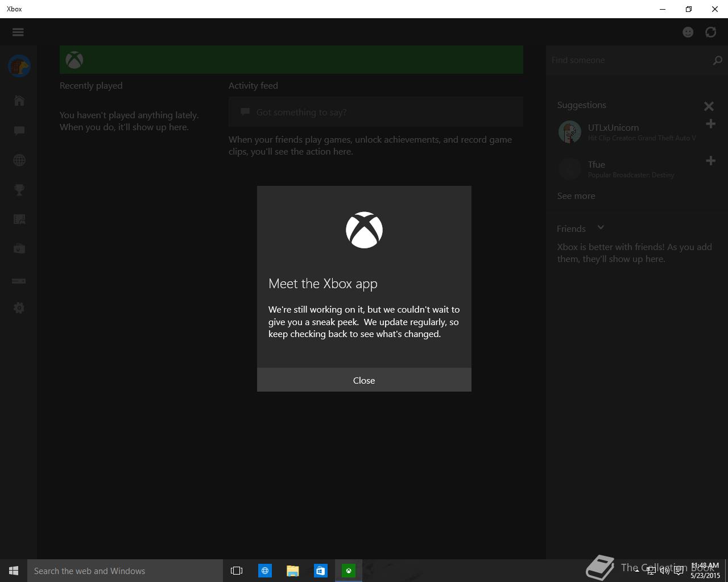Open the Store from taskbar

[x=321, y=571]
